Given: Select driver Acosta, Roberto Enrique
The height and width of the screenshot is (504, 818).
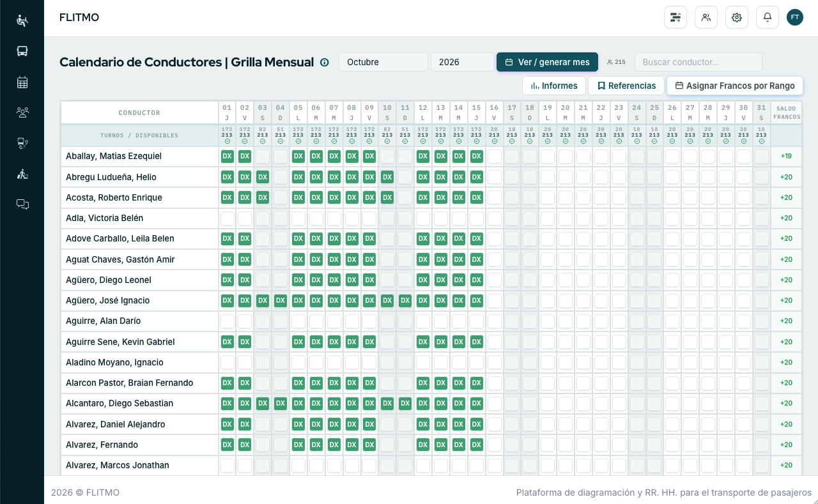Looking at the screenshot, I should click(x=114, y=197).
